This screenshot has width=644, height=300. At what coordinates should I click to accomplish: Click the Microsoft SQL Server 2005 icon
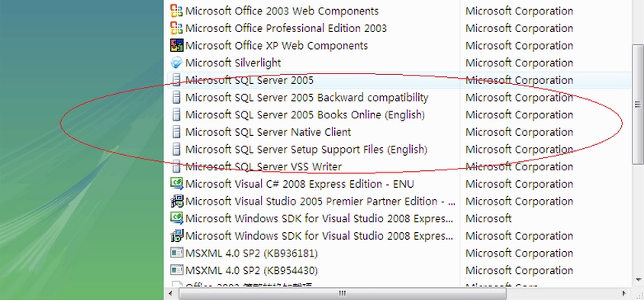pyautogui.click(x=176, y=79)
